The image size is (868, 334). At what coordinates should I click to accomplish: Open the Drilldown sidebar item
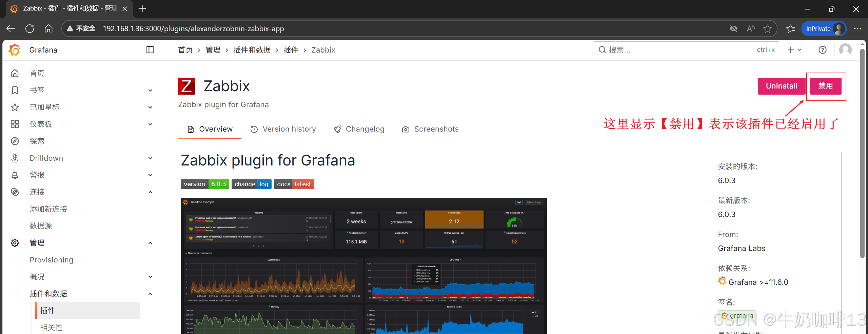pyautogui.click(x=46, y=158)
